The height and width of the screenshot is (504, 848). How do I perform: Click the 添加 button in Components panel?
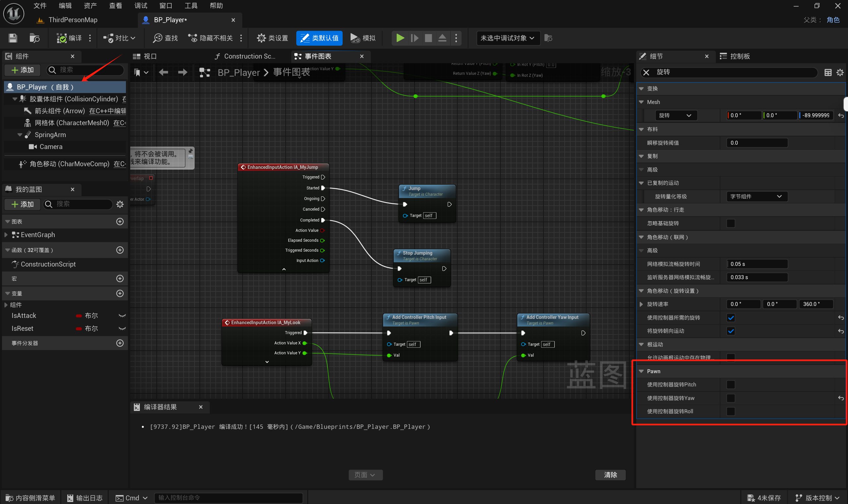tap(23, 70)
